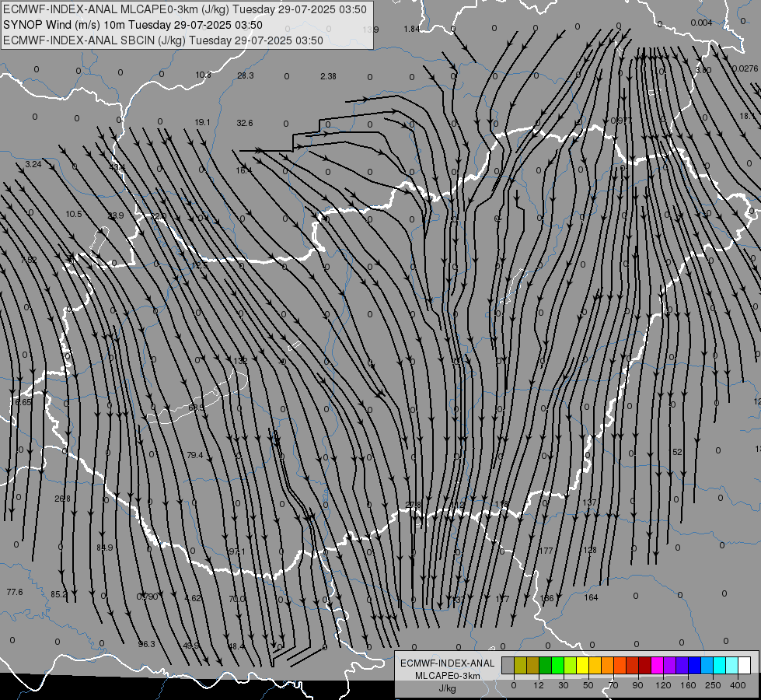Click the map value '28.3'
Viewport: 761px width, 700px height.
(246, 75)
